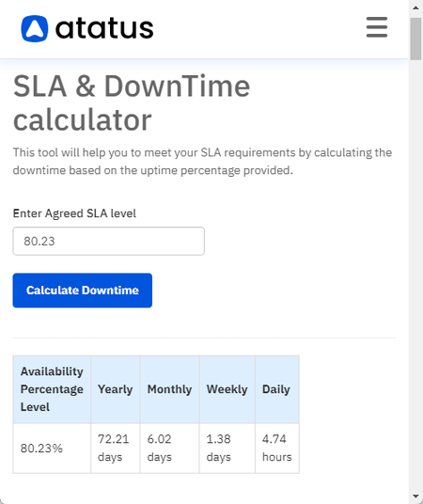Click the scrollbar down arrow
Image resolution: width=423 pixels, height=504 pixels.
(x=415, y=496)
